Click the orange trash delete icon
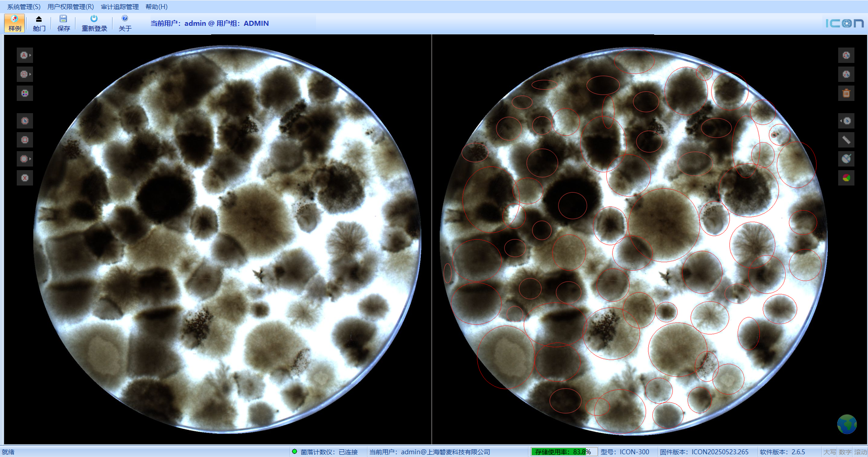 pos(846,93)
